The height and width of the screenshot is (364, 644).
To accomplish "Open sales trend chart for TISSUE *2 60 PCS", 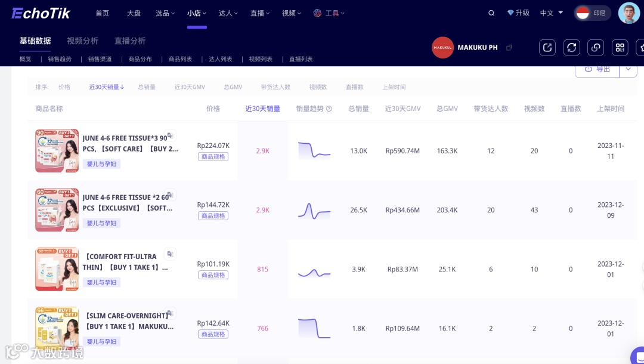I will (314, 210).
